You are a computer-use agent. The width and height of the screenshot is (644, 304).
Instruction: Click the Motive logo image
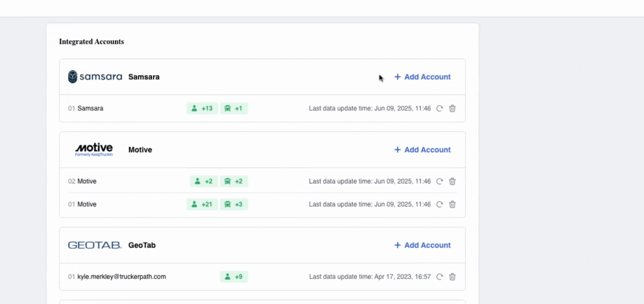(x=94, y=149)
